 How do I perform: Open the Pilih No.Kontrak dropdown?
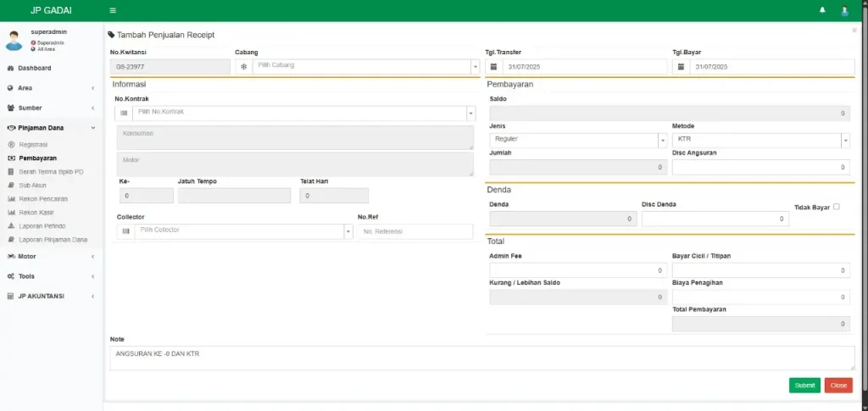click(x=304, y=113)
